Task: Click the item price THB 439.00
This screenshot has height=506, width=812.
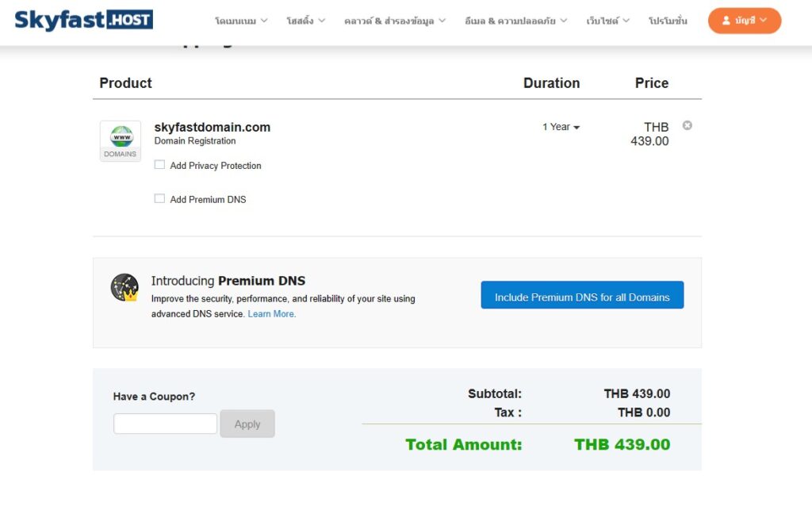Action: click(649, 134)
